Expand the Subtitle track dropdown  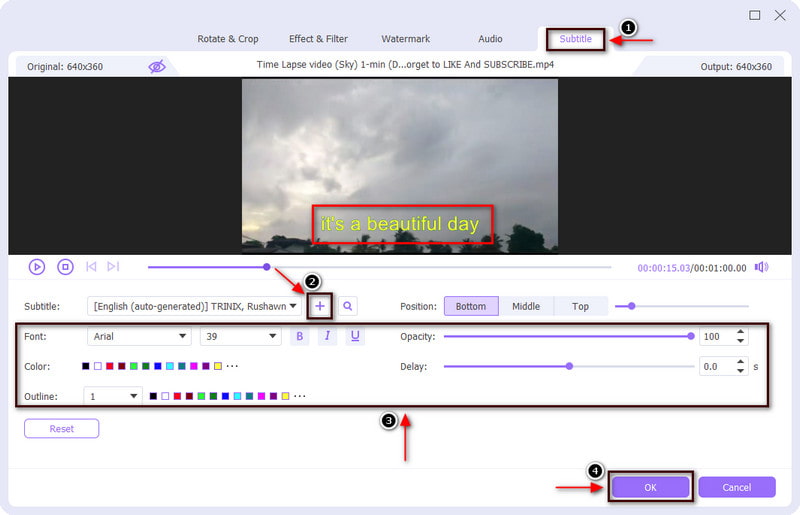pos(193,306)
